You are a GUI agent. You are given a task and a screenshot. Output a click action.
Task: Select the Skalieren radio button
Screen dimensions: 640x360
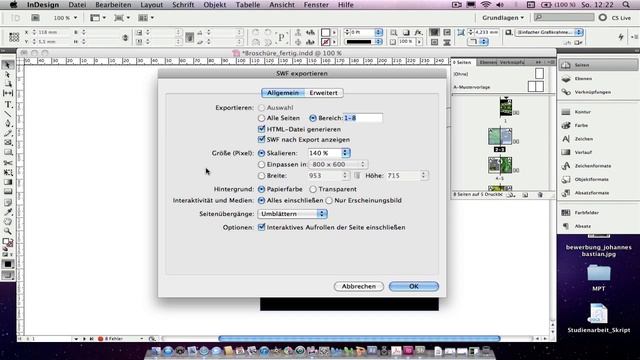coord(262,153)
